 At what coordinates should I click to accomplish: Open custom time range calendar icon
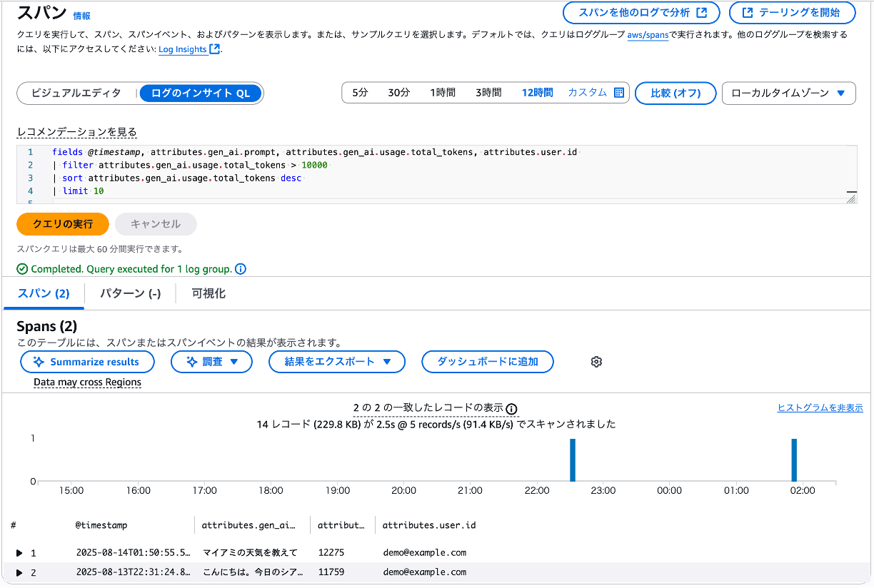pyautogui.click(x=619, y=93)
